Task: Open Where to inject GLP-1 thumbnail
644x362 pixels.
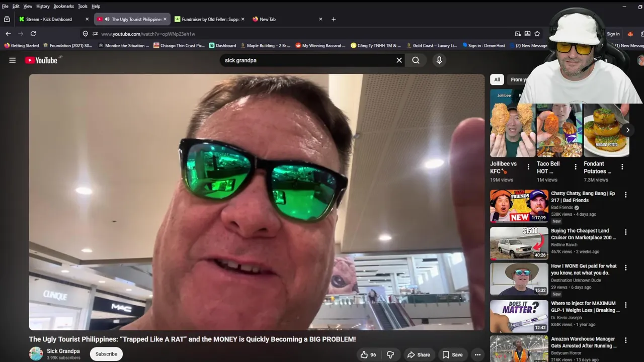Action: coord(519,316)
